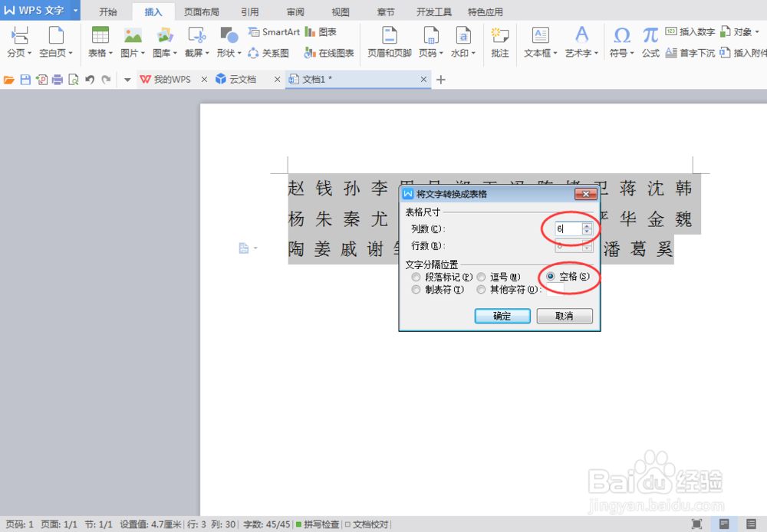767x532 pixels.
Task: Switch to the 页面布局 ribbon tab
Action: [202, 11]
